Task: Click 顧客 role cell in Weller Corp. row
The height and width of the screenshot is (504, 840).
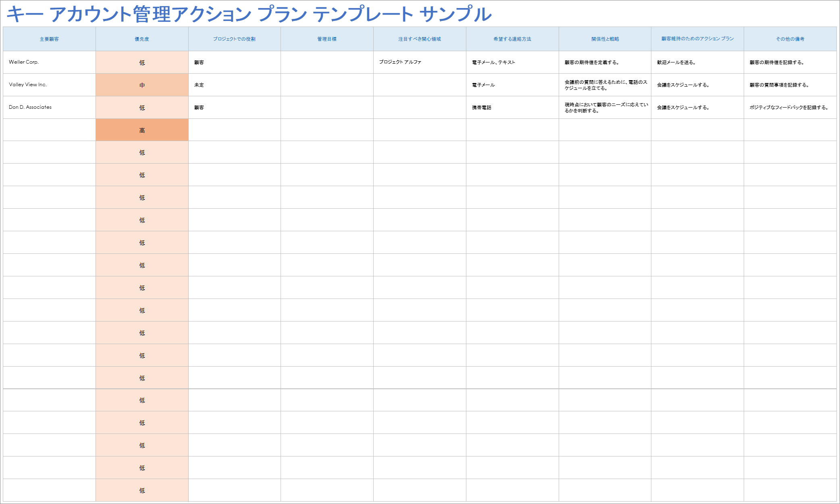Action: (x=234, y=62)
